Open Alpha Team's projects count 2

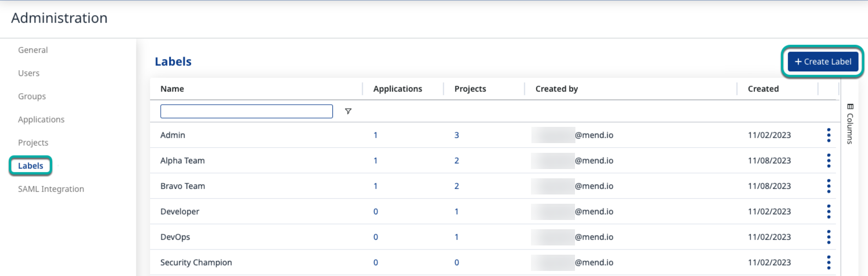[456, 161]
